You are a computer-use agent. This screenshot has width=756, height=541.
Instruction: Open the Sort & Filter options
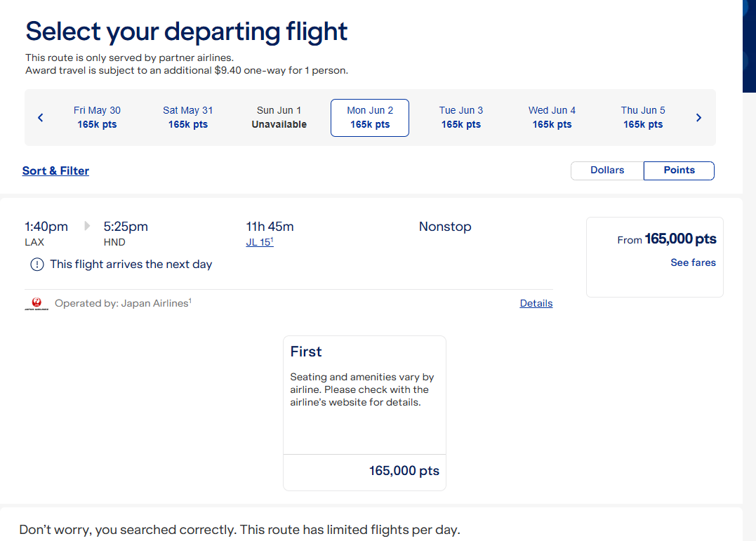tap(55, 171)
